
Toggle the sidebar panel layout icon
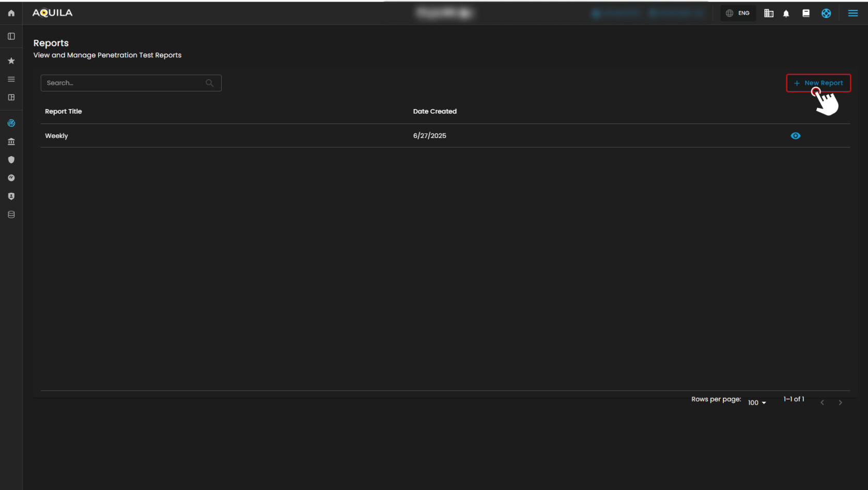(x=11, y=36)
